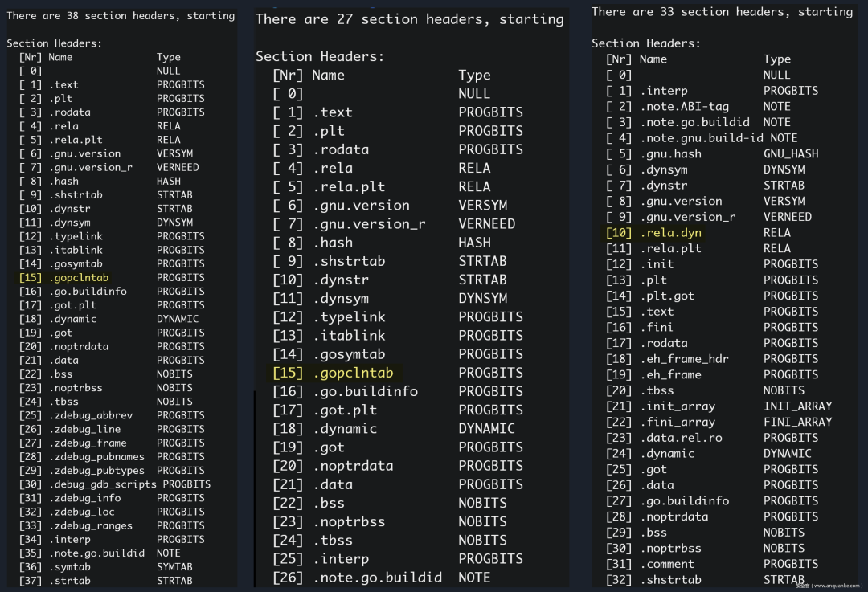Select the .gnu.hash section name

[x=671, y=153]
